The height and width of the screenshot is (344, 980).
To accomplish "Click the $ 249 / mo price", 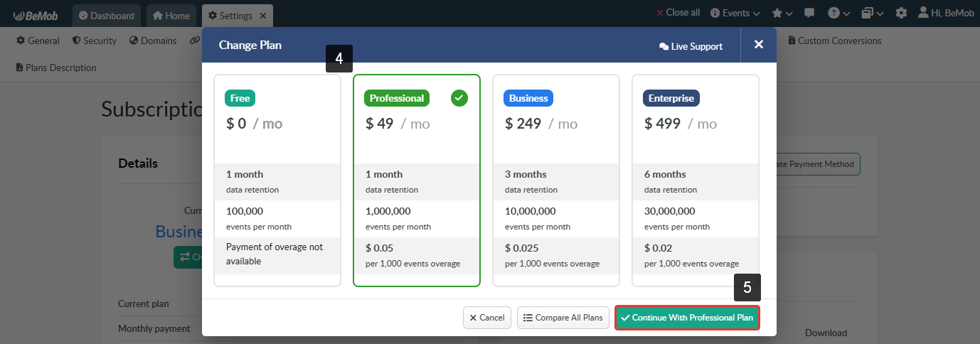I will click(x=541, y=124).
